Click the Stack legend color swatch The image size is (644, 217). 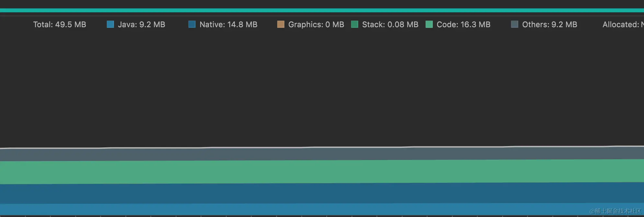(x=355, y=25)
